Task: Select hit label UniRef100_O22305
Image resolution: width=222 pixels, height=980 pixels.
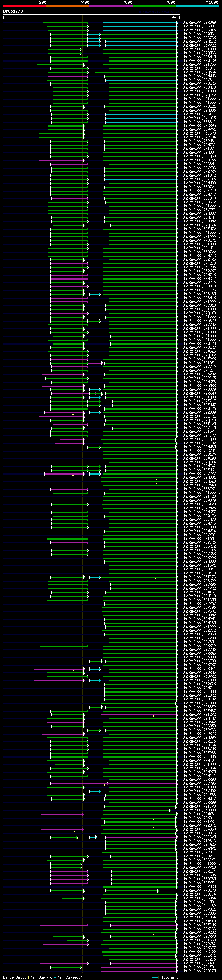Action: 199,836
